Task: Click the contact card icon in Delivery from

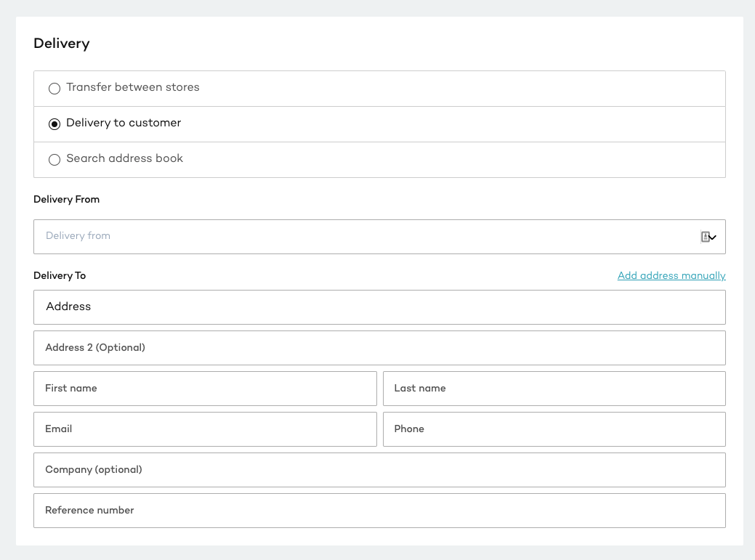Action: [704, 237]
